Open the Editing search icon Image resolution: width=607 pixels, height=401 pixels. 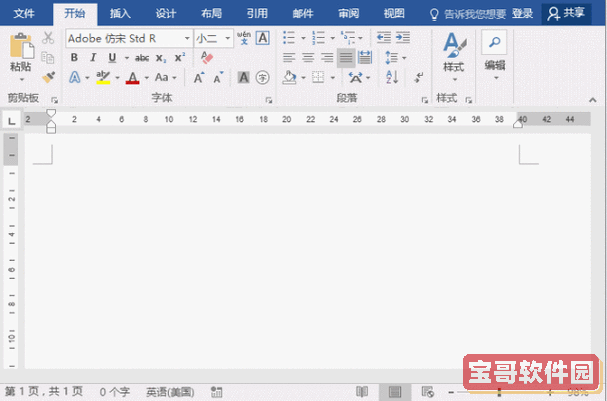coord(494,42)
